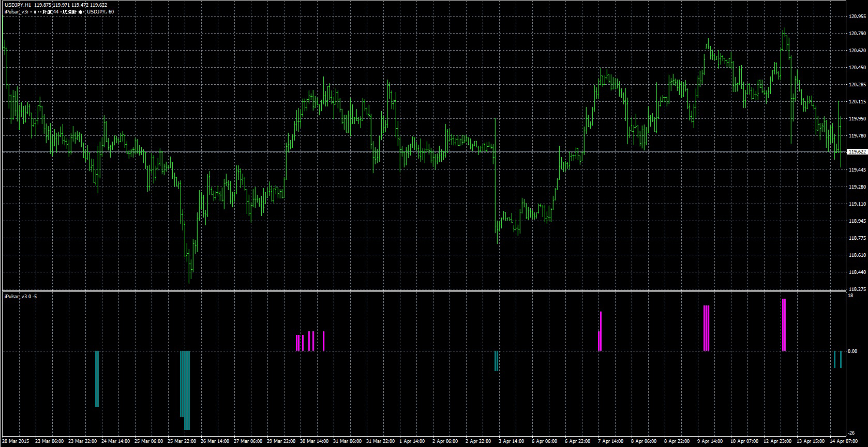
Task: Click the current price label 119.622
Action: point(856,152)
